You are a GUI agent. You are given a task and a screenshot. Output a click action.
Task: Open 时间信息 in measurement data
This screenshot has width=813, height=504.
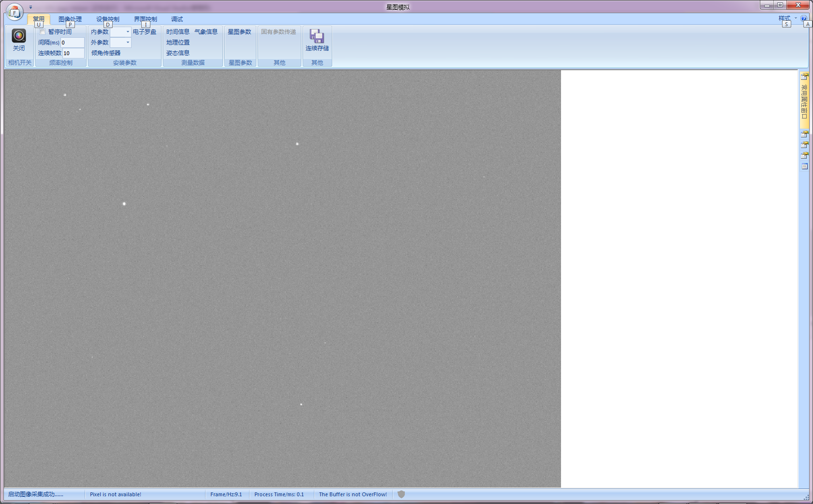click(178, 32)
